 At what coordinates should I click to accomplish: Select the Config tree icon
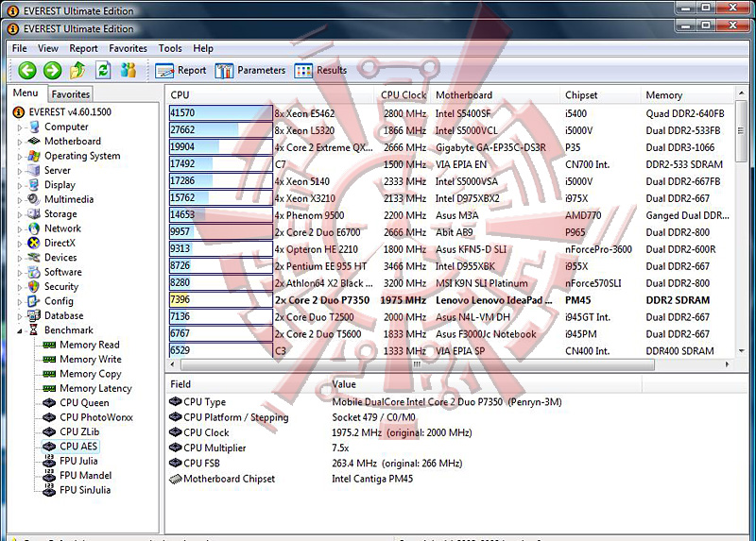(x=34, y=301)
